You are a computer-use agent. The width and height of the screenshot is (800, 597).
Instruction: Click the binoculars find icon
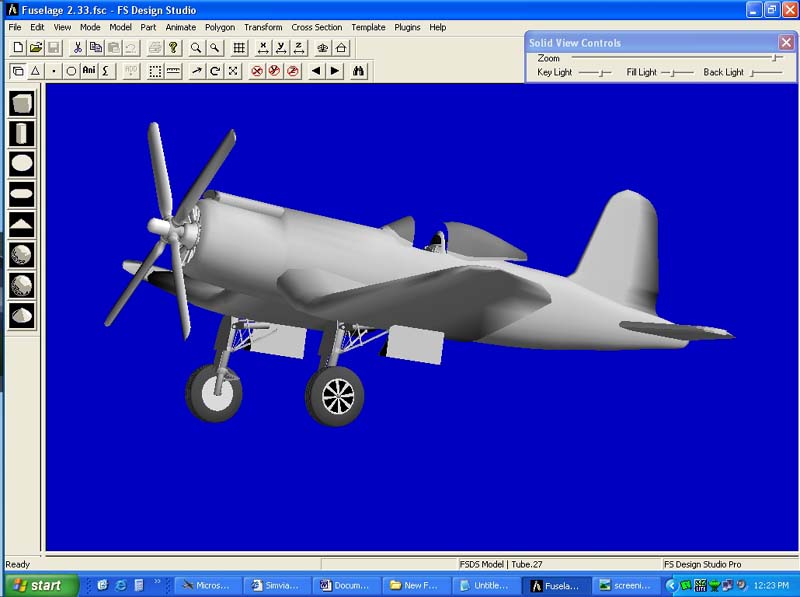click(360, 71)
